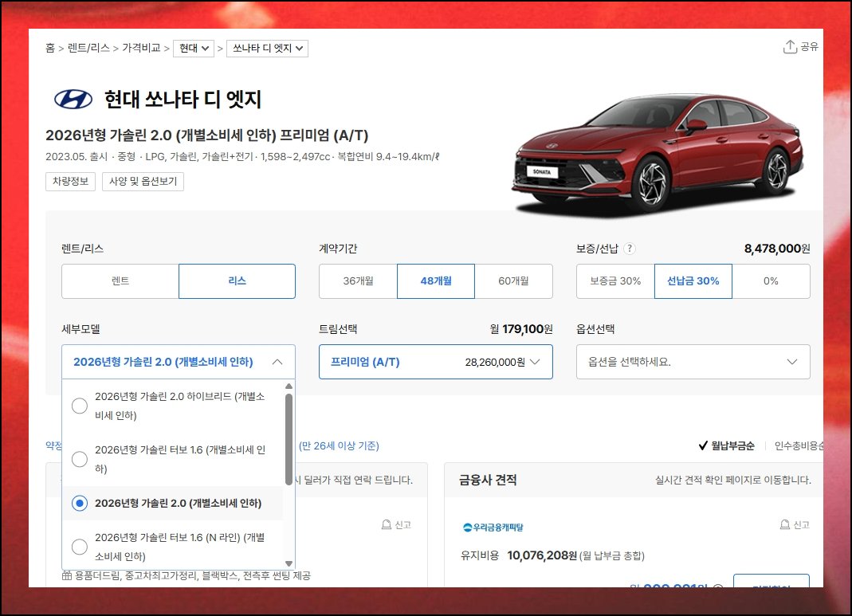Click 신고 bell icon in 금융사 견적 card

[785, 524]
